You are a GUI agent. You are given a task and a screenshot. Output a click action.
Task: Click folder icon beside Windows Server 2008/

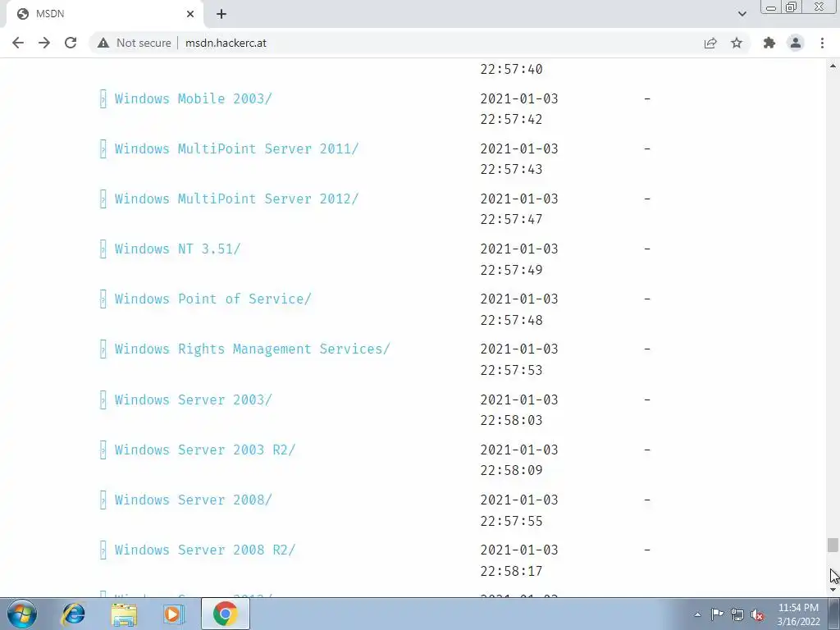tap(103, 500)
